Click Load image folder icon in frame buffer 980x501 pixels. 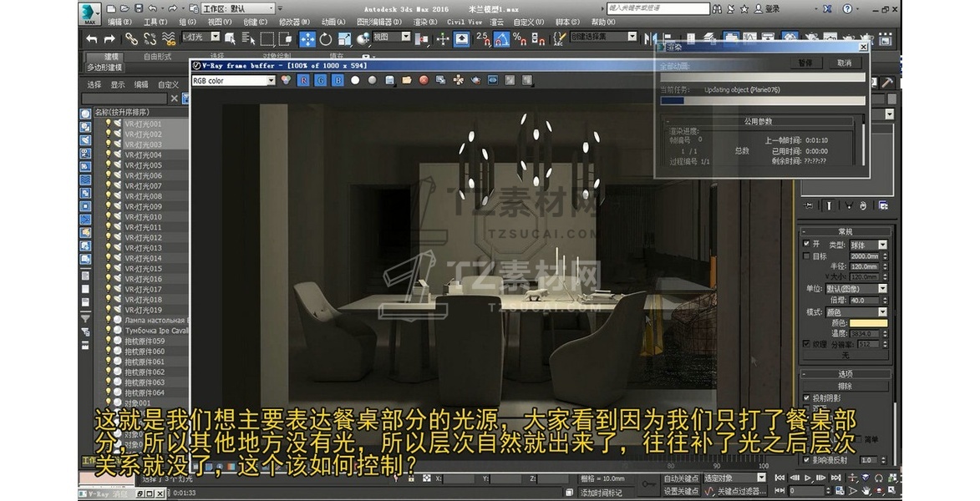coord(406,80)
